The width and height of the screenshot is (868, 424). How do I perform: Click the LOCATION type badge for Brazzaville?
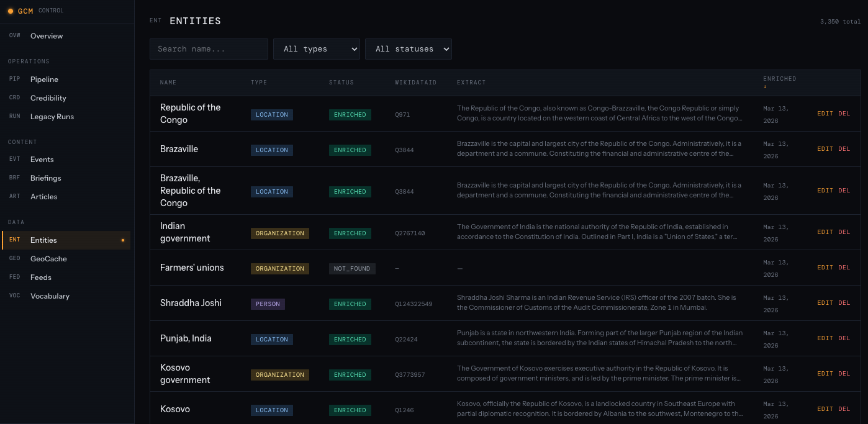point(271,150)
